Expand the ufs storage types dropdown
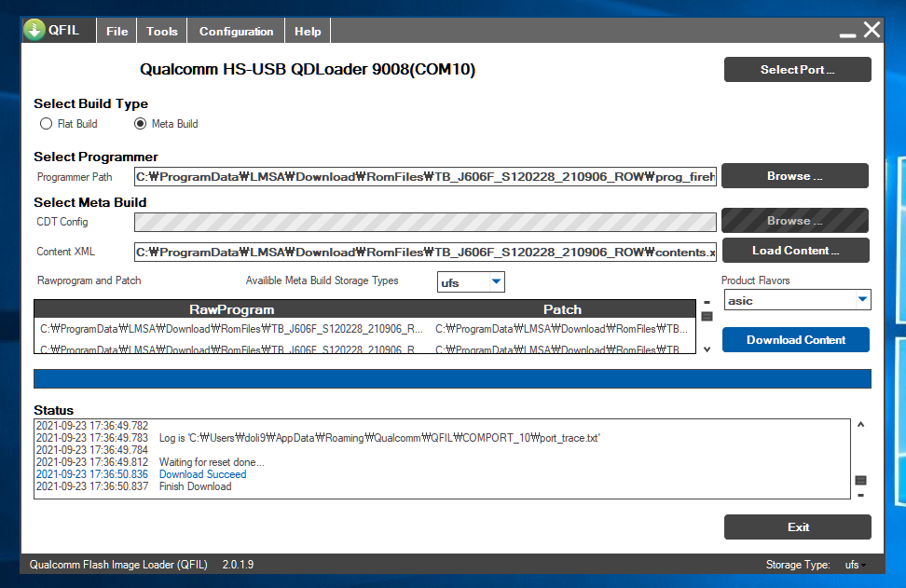Image resolution: width=906 pixels, height=588 pixels. (x=496, y=281)
